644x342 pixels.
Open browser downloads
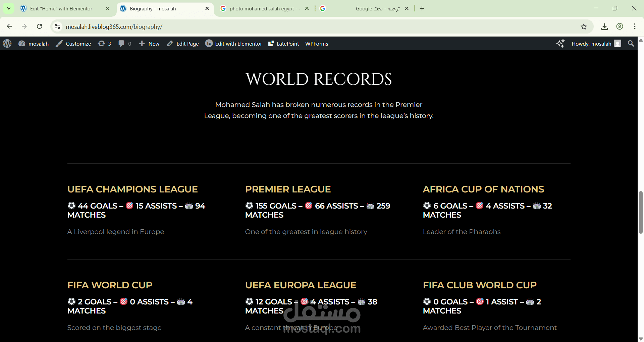[x=604, y=26]
